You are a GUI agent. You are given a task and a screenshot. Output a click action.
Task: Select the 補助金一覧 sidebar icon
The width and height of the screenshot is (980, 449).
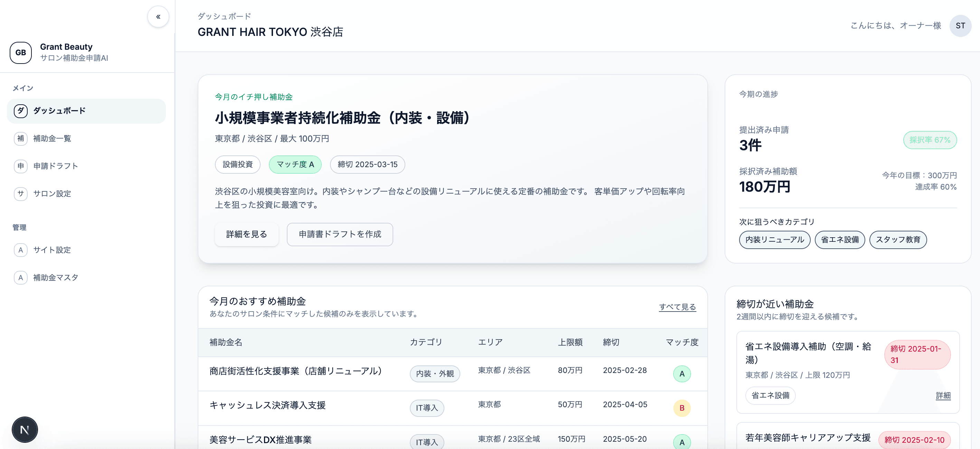(21, 138)
